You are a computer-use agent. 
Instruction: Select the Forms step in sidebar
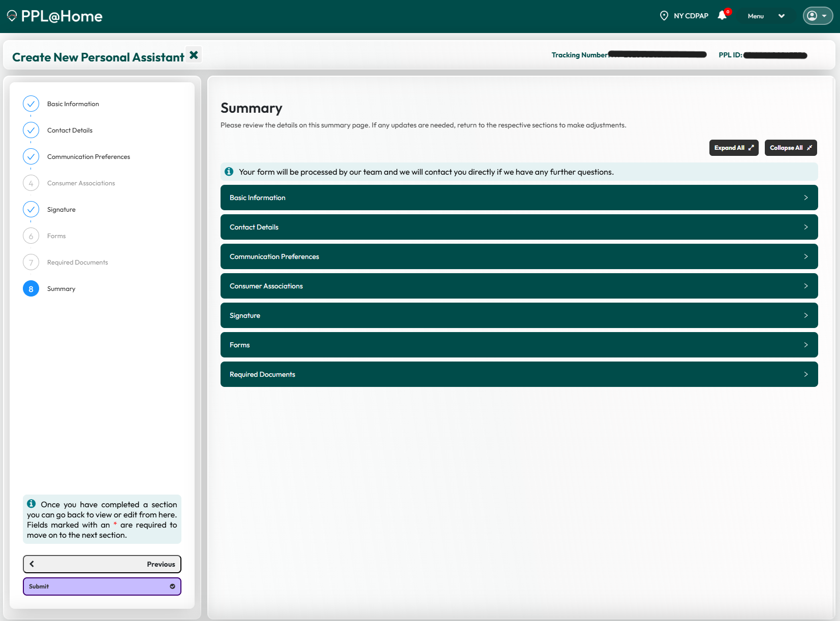[x=56, y=236]
